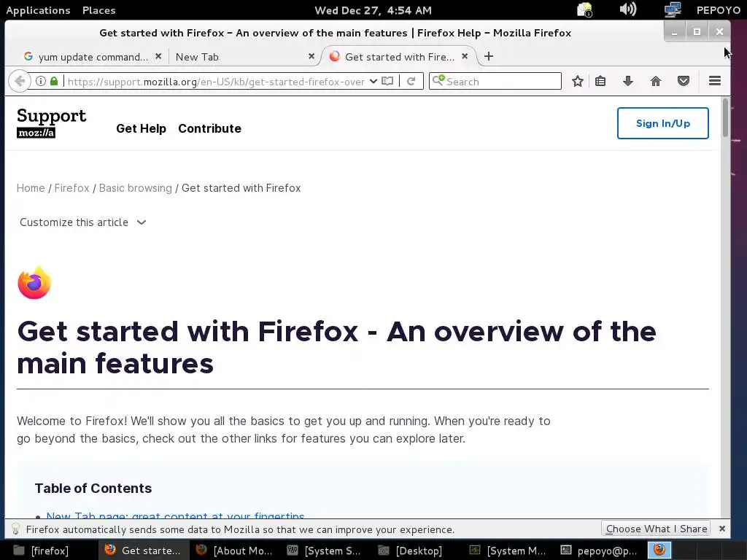Click the lightbulb icon in the notification bar
Viewport: 747px width, 560px height.
pyautogui.click(x=15, y=529)
